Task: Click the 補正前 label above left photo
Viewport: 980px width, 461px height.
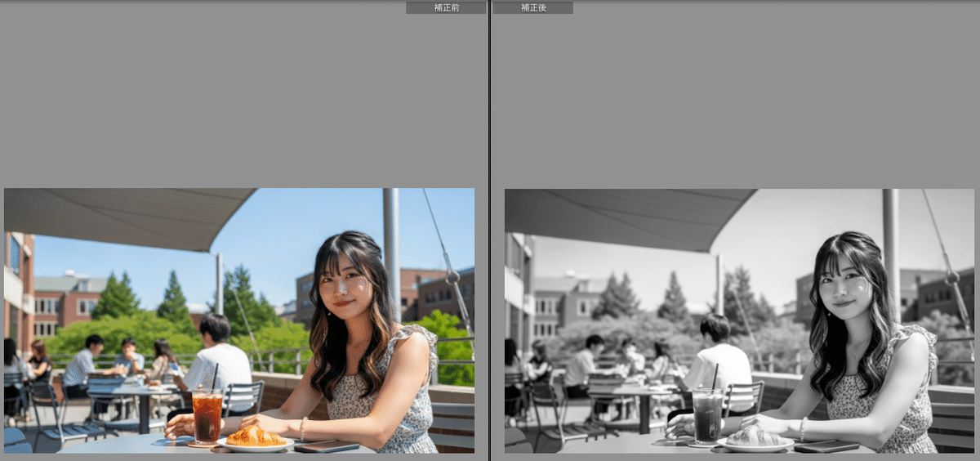Action: tap(446, 7)
